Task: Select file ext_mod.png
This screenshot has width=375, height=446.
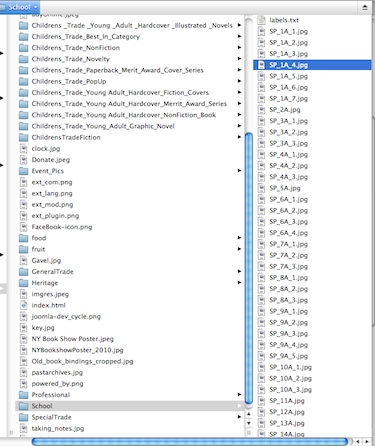Action: [x=52, y=205]
